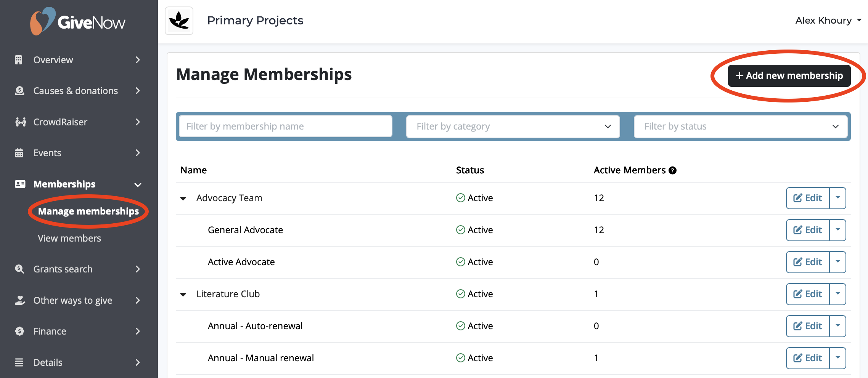Open Advocacy Team edit options arrow
Screen dimensions: 868x378
[838, 198]
